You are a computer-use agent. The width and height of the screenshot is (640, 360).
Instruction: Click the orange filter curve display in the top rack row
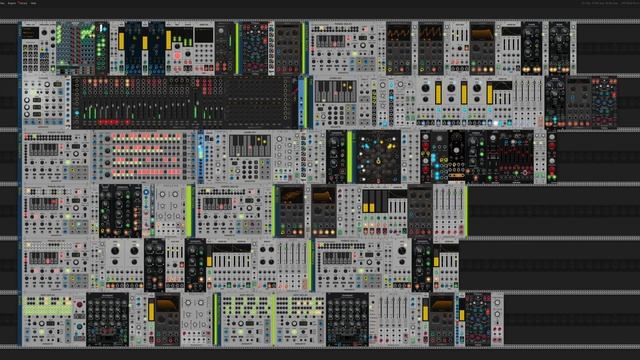click(x=482, y=33)
